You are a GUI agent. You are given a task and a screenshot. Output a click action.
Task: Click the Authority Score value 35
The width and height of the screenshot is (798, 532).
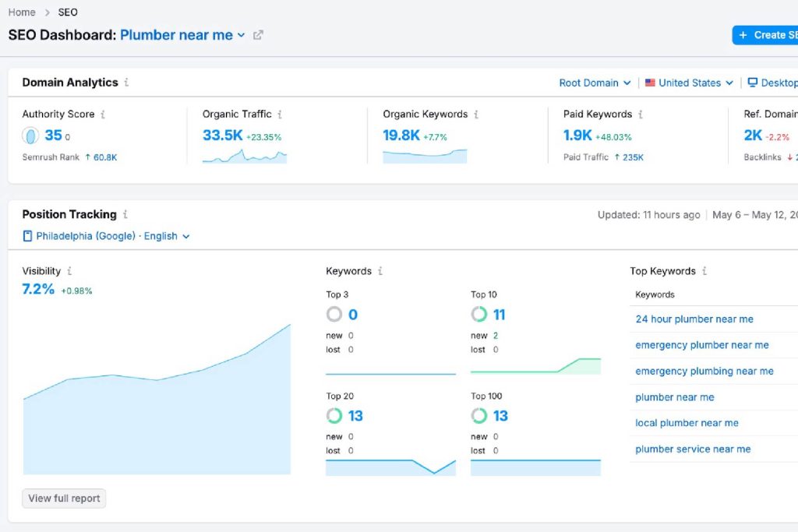point(54,136)
